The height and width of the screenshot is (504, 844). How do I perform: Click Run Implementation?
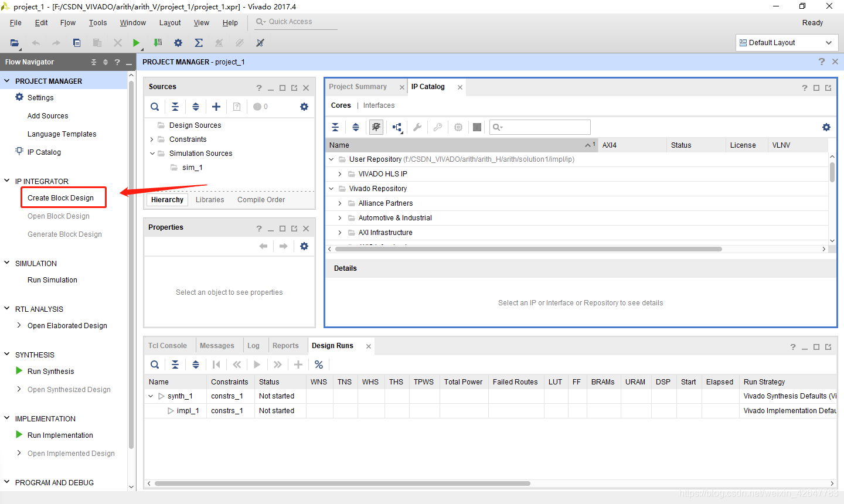60,435
